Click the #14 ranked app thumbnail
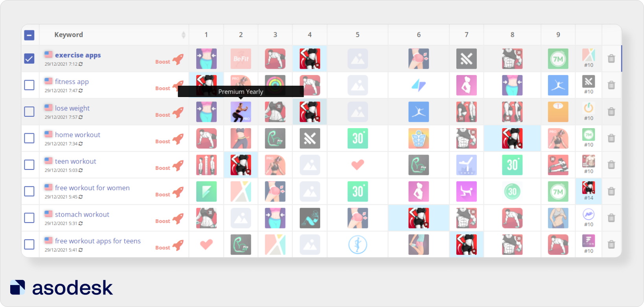The height and width of the screenshot is (307, 644). [589, 188]
